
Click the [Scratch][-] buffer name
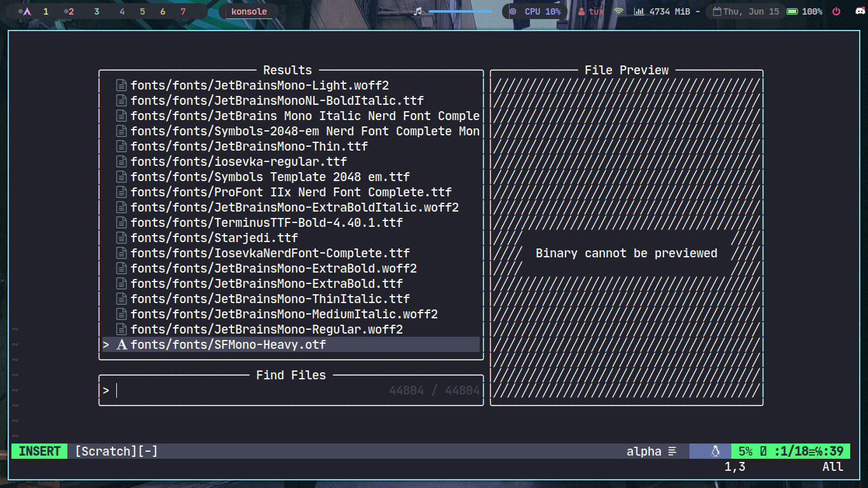point(116,451)
